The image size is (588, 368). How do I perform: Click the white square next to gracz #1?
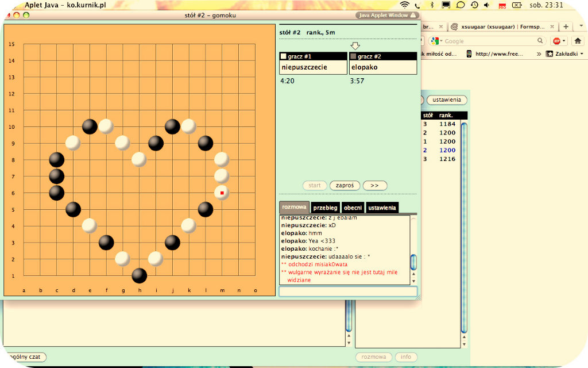click(284, 56)
